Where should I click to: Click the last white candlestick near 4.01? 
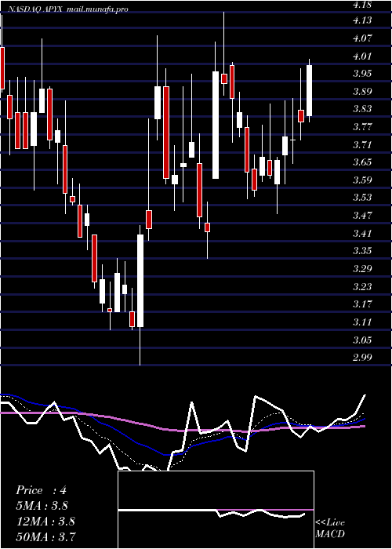click(x=310, y=90)
